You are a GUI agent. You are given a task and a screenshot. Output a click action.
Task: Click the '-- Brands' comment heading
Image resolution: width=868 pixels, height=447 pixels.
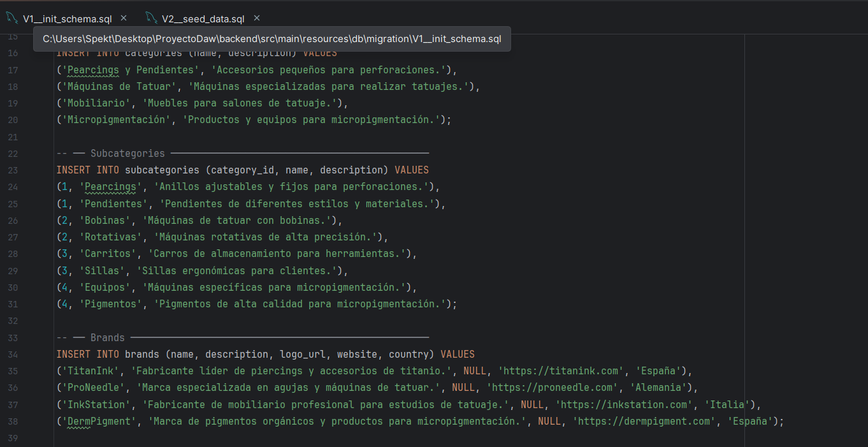[90, 337]
